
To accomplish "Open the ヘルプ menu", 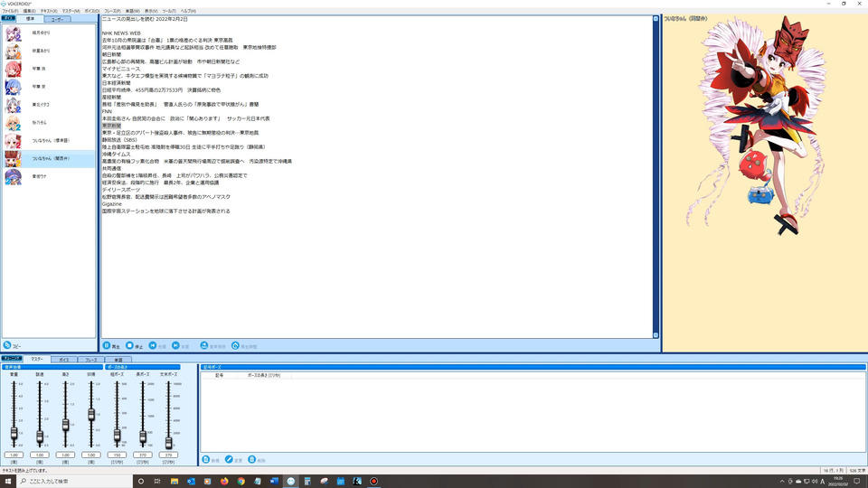I will pos(188,11).
